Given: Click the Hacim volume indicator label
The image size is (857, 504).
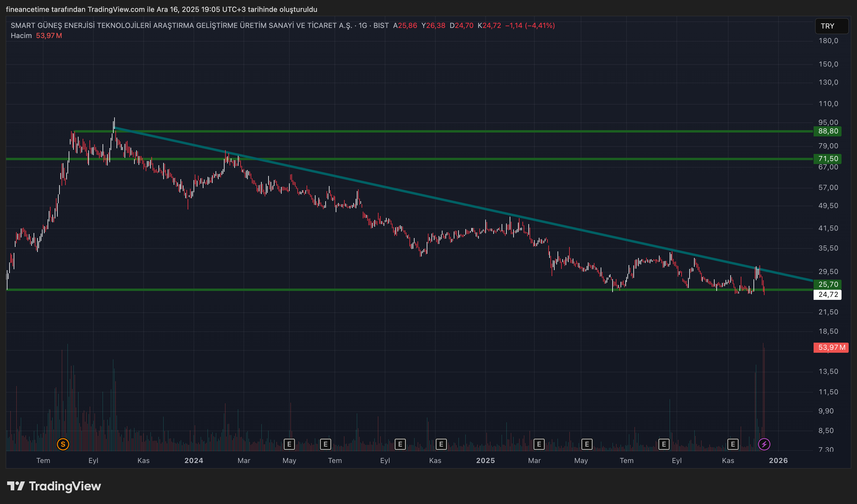Looking at the screenshot, I should [x=21, y=36].
